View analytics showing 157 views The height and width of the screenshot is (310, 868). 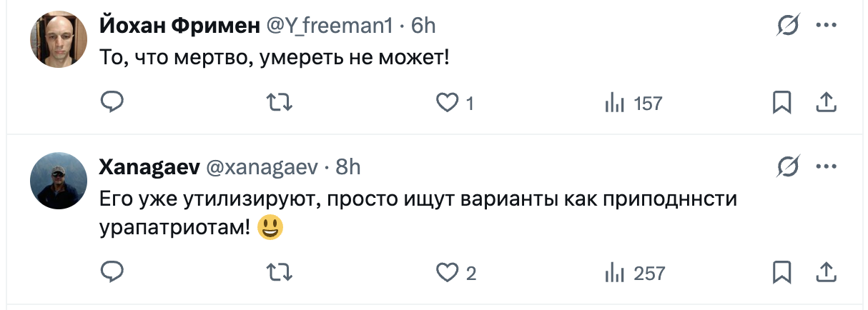coord(633,104)
